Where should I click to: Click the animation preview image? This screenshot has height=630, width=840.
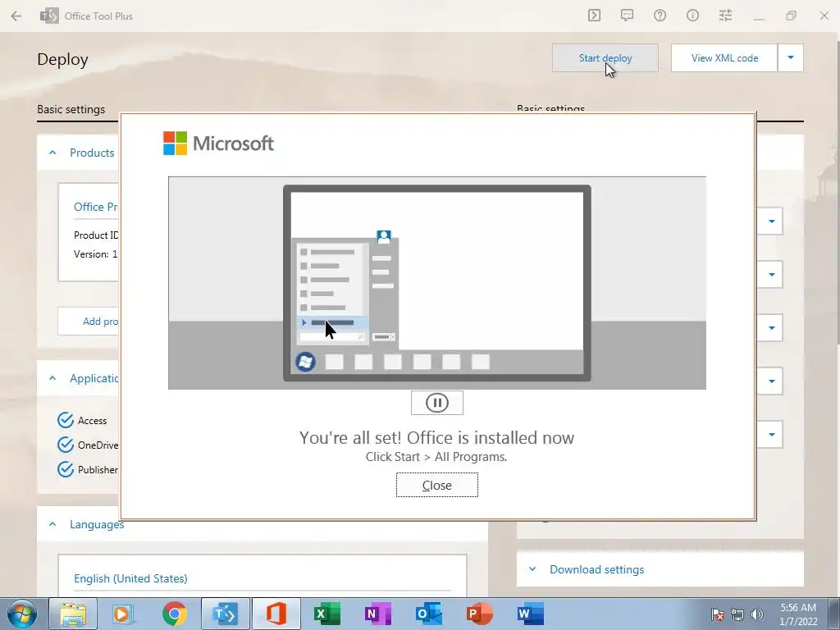coord(436,283)
